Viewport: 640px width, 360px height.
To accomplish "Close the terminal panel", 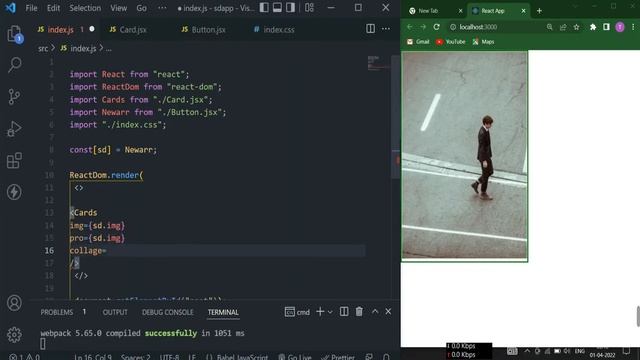I will pos(388,312).
